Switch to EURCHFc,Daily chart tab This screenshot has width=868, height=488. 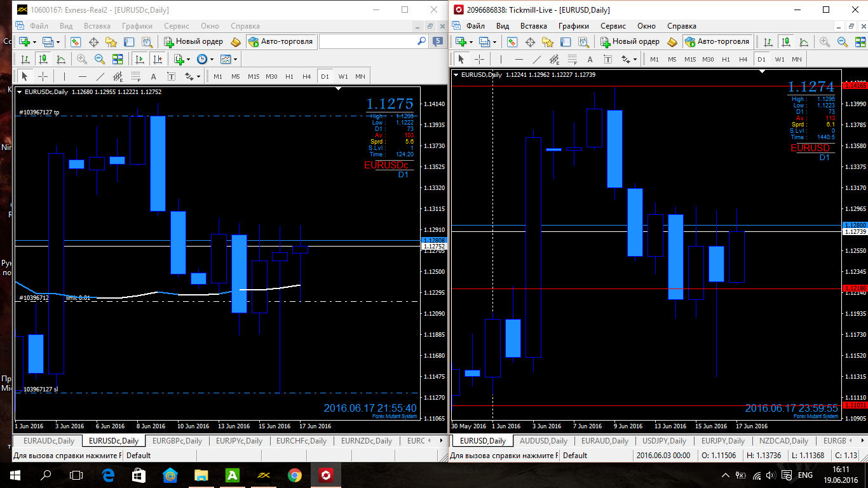coord(301,440)
